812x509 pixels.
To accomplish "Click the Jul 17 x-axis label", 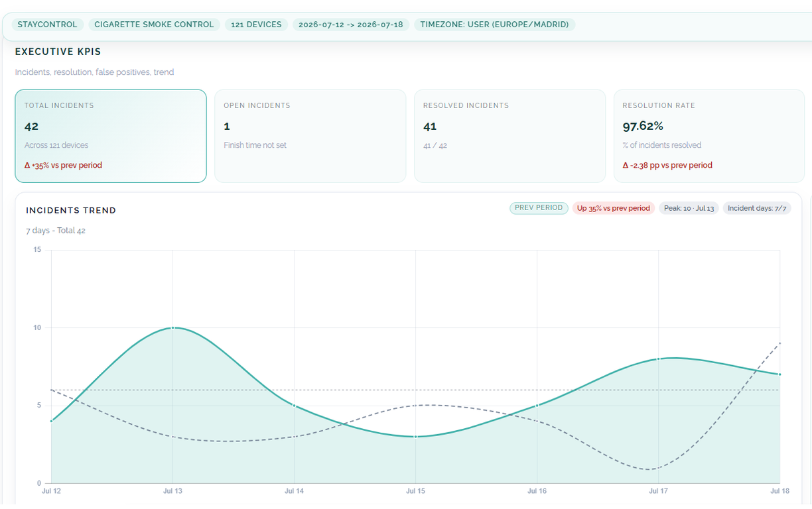I will [658, 491].
